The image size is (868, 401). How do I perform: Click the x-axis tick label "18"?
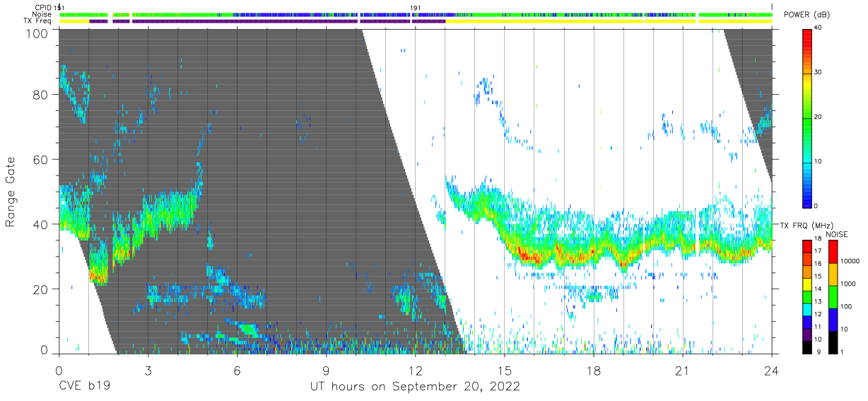594,371
